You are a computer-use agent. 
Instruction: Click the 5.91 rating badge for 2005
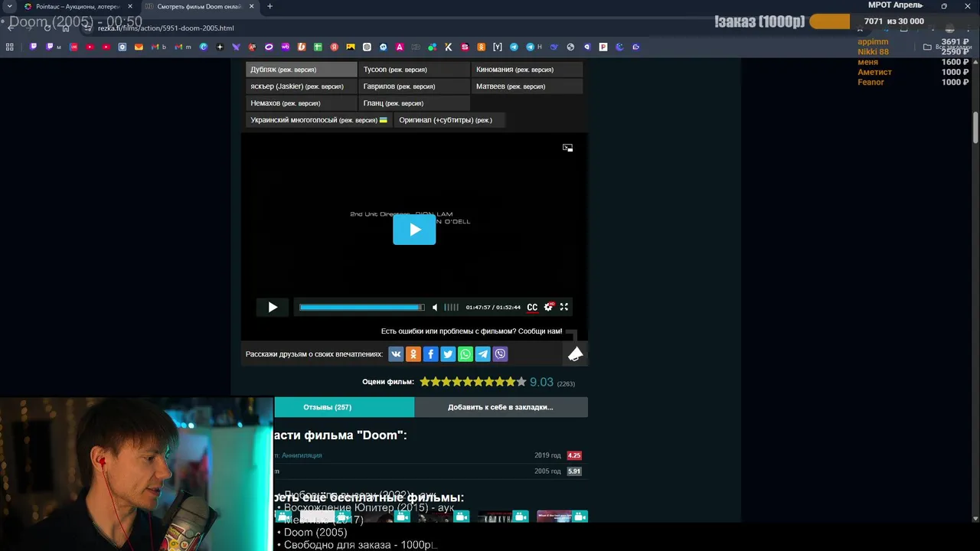click(574, 471)
